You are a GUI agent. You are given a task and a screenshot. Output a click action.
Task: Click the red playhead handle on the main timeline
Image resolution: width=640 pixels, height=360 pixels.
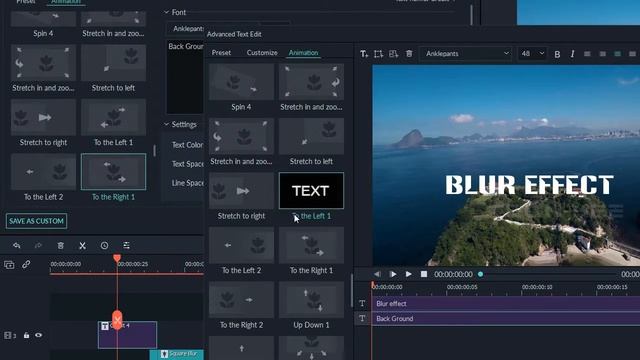pos(117,258)
